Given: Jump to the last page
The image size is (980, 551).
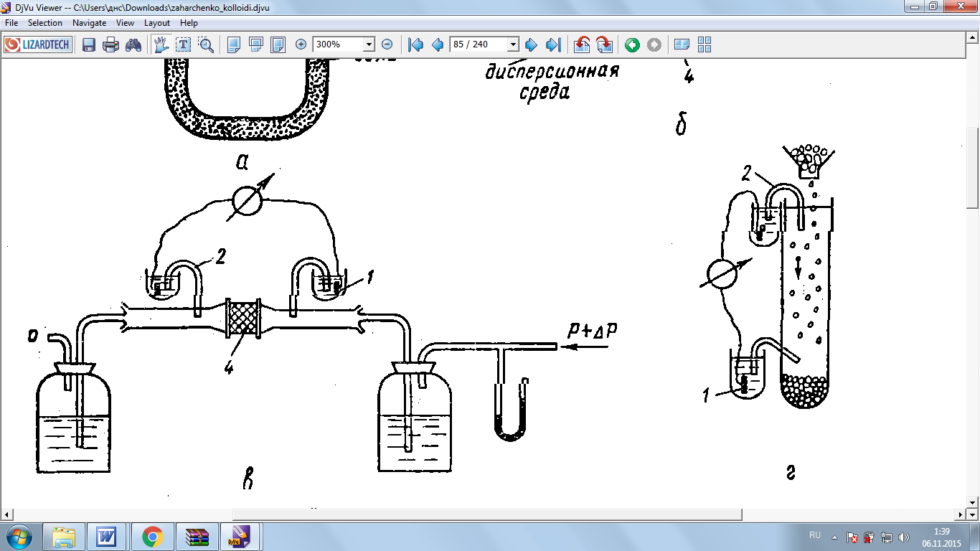Looking at the screenshot, I should (552, 44).
